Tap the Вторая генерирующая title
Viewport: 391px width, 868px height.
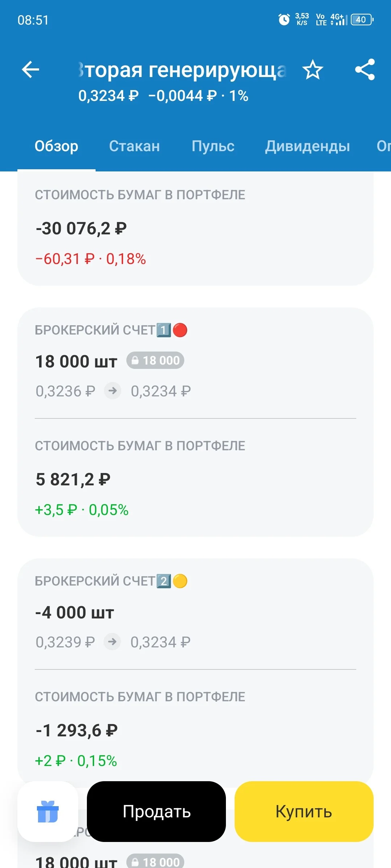(x=183, y=70)
